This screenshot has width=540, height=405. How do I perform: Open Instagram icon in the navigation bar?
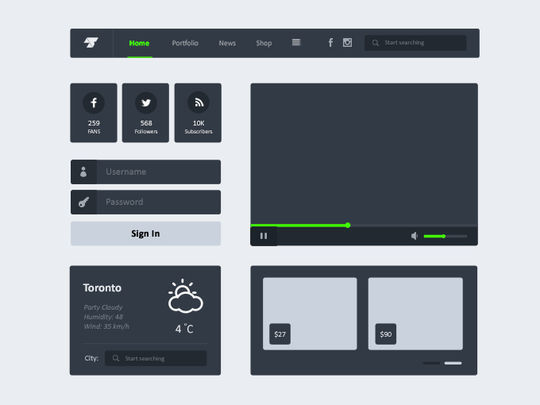coord(347,42)
